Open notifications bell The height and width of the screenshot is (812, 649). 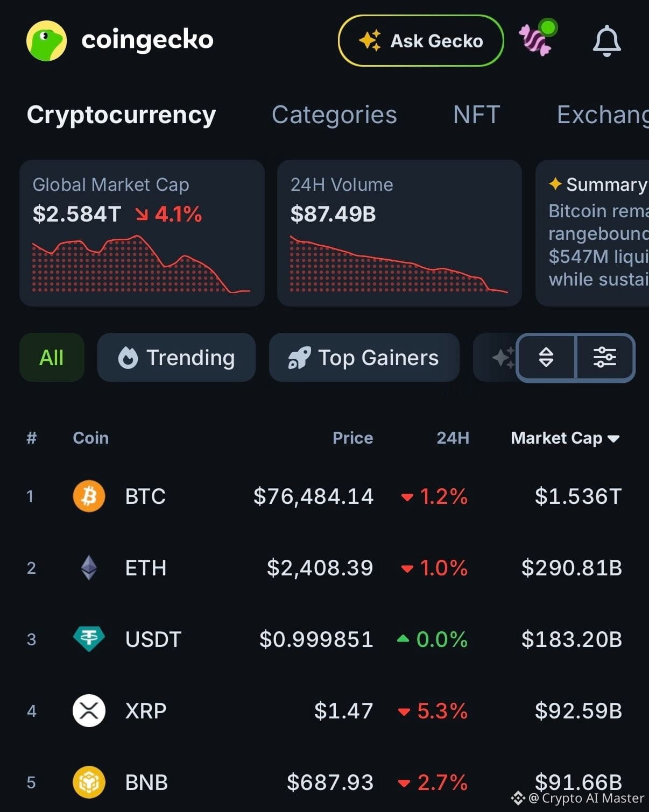606,41
